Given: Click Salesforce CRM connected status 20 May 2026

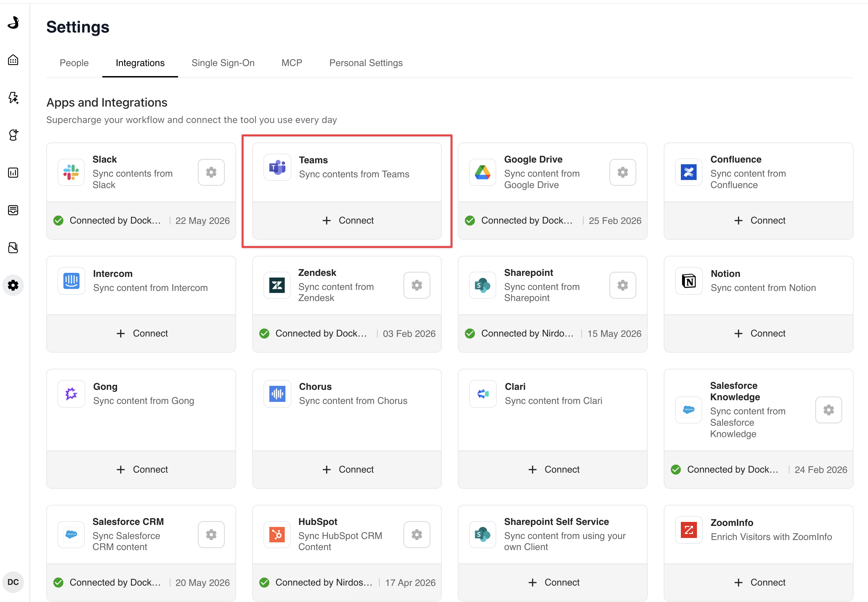Looking at the screenshot, I should (141, 582).
